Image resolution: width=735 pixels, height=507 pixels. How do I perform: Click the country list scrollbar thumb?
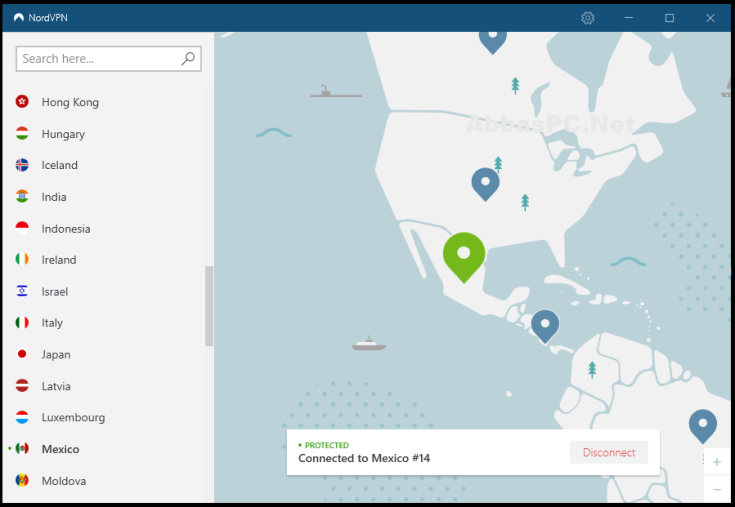pos(209,306)
